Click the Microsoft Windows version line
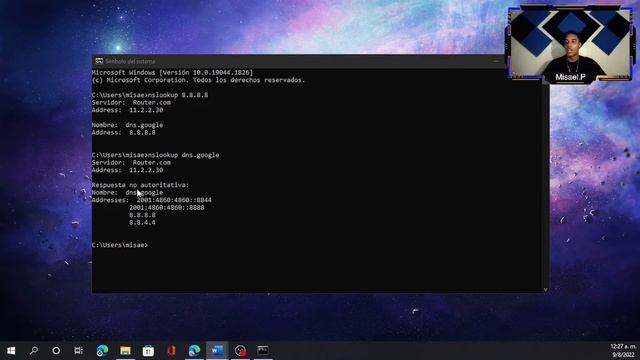The height and width of the screenshot is (360, 640). pos(172,72)
